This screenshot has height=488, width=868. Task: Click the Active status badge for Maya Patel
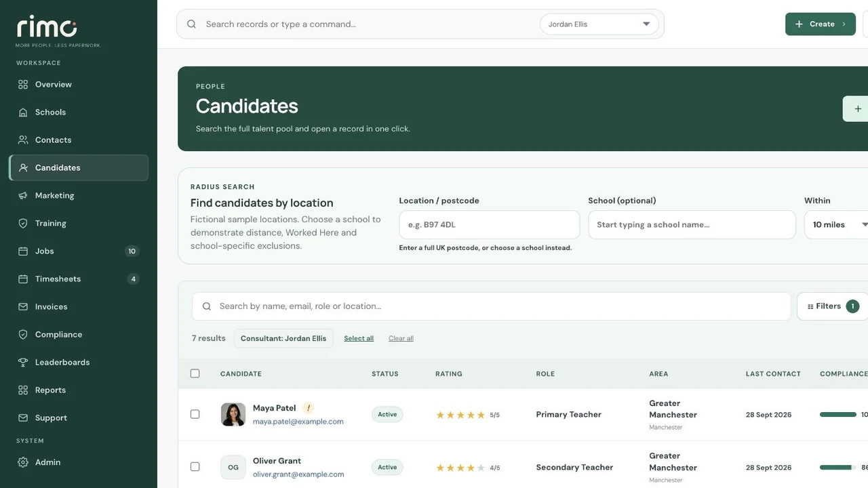point(387,415)
